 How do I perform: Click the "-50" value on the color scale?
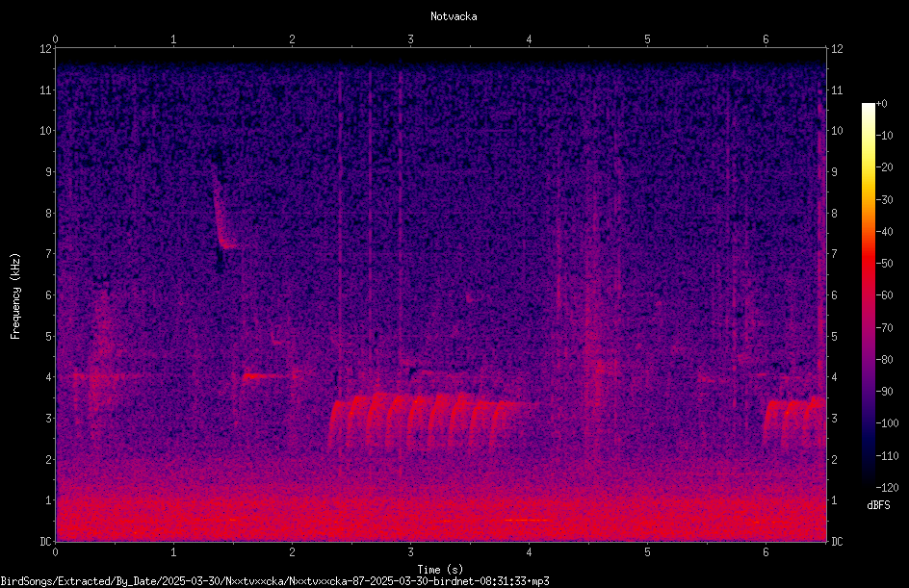coord(884,264)
